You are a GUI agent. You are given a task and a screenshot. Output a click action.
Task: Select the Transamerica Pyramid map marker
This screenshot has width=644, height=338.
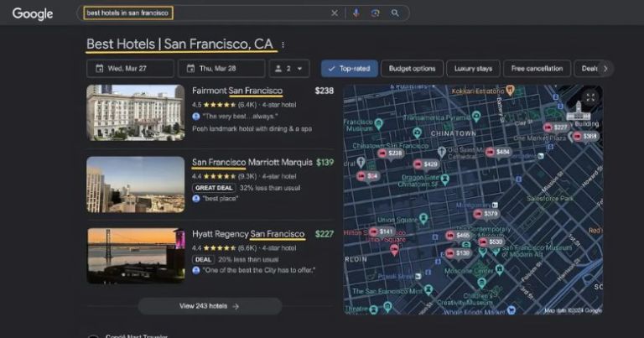click(x=476, y=117)
